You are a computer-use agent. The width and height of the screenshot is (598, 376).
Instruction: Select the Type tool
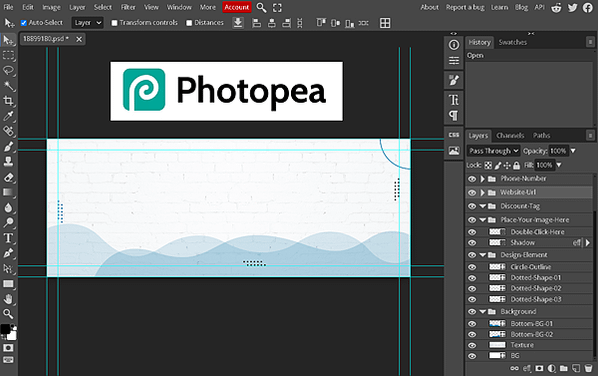(x=8, y=238)
